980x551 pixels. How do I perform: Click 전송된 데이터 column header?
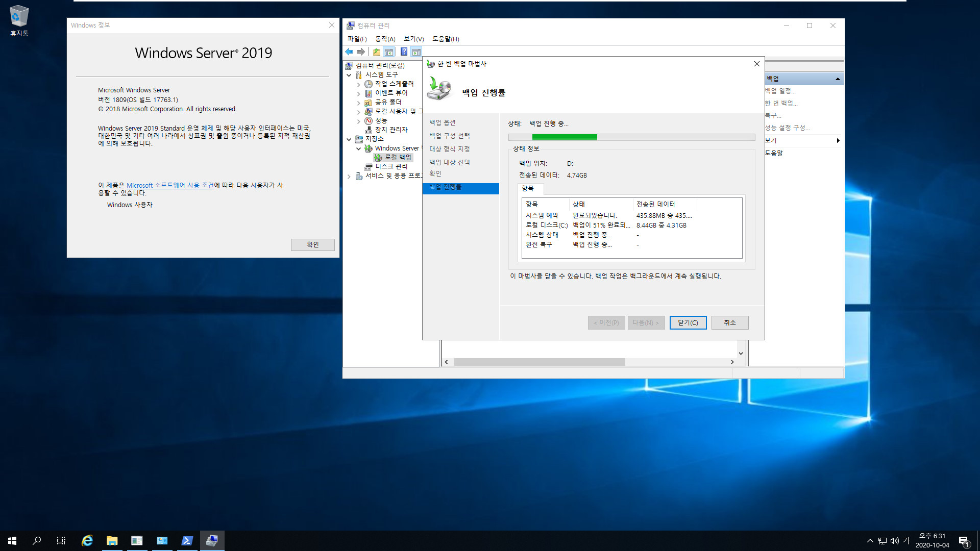(x=665, y=204)
